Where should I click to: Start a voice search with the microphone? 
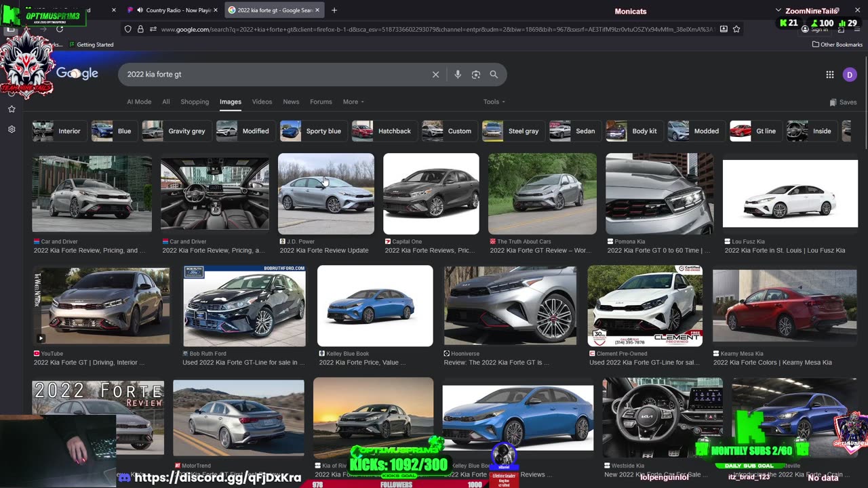pyautogui.click(x=458, y=75)
